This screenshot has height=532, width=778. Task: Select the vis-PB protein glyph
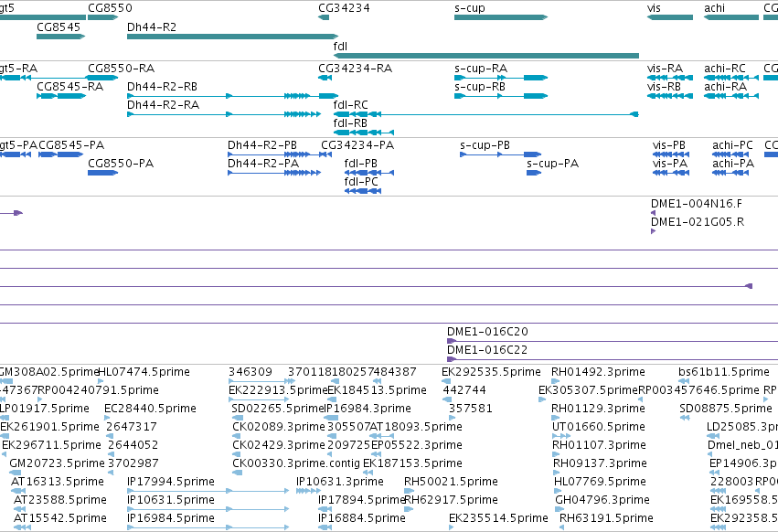pyautogui.click(x=671, y=154)
